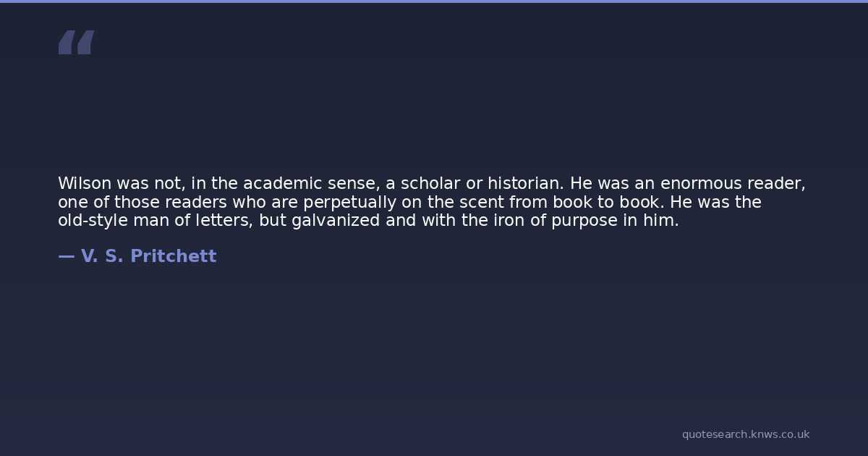Click the word "enormous" in first line

point(703,184)
